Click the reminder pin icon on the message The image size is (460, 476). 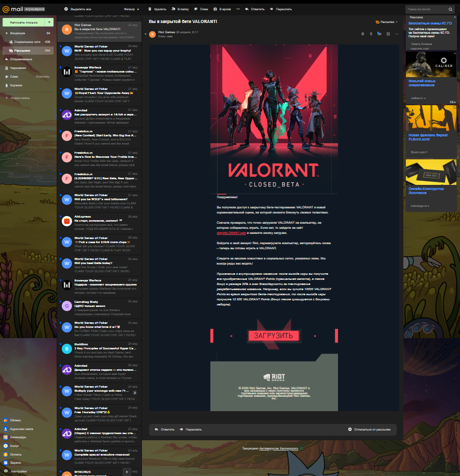tap(371, 34)
